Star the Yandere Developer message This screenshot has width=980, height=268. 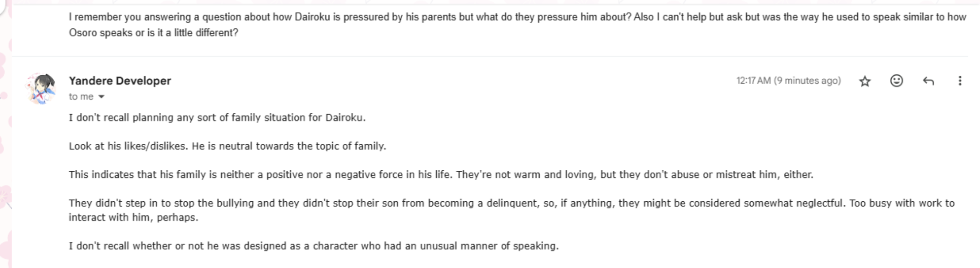point(865,81)
